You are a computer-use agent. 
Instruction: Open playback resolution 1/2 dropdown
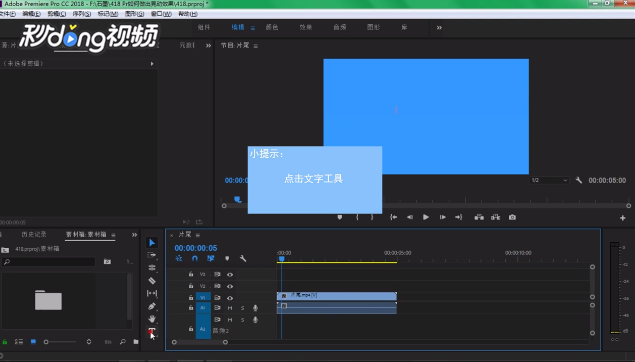point(549,180)
